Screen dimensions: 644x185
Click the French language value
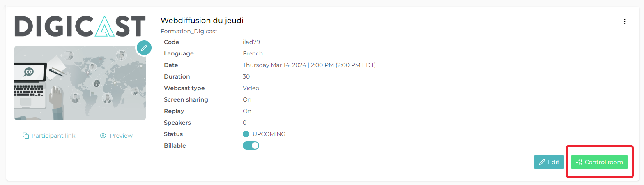tap(253, 53)
